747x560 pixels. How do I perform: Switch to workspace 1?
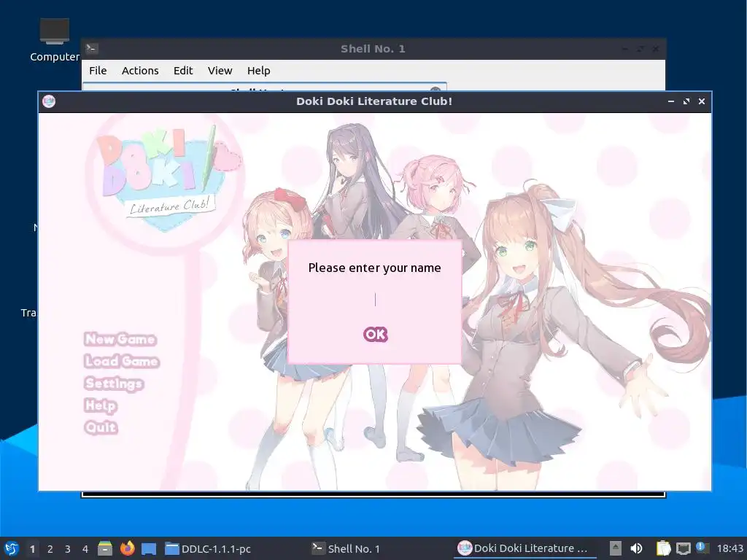point(32,549)
